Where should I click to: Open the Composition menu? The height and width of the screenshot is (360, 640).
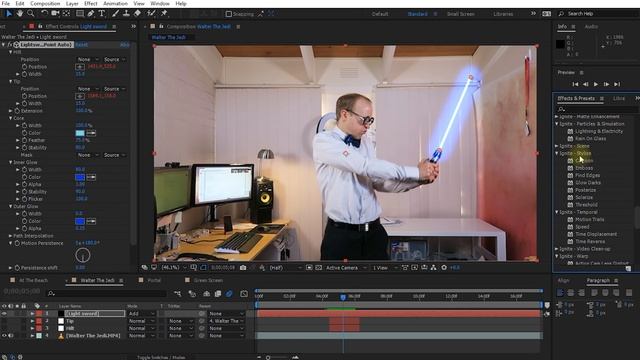point(45,4)
